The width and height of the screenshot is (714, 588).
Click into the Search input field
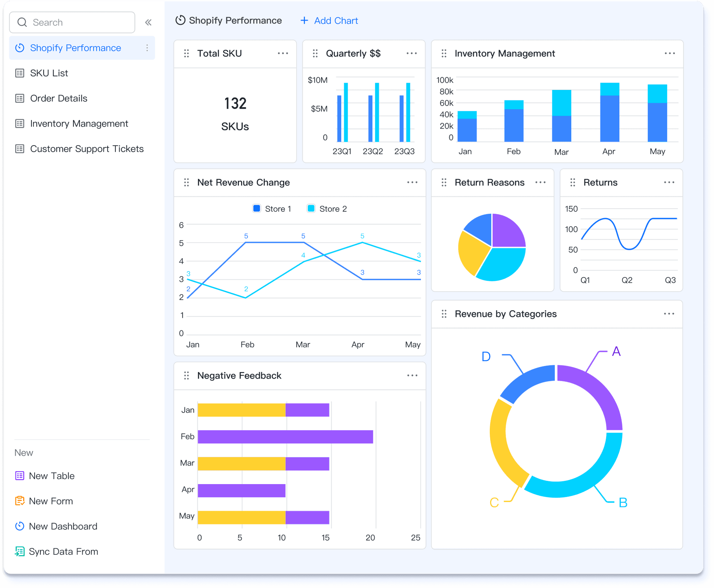click(x=72, y=22)
